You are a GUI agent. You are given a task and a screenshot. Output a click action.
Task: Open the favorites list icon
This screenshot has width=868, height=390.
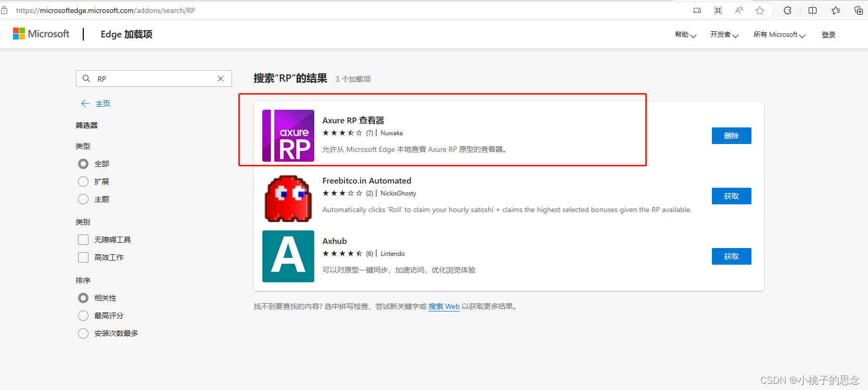[836, 10]
